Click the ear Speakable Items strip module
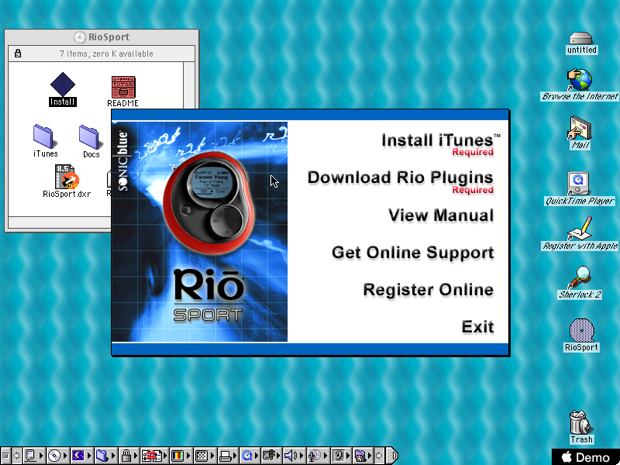620x465 pixels. (339, 456)
